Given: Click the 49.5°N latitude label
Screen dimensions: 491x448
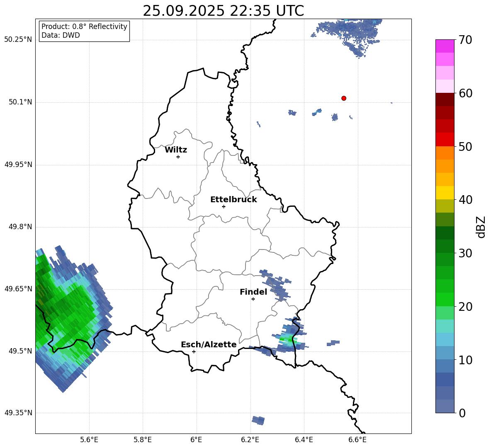Looking at the screenshot, I should tap(20, 351).
